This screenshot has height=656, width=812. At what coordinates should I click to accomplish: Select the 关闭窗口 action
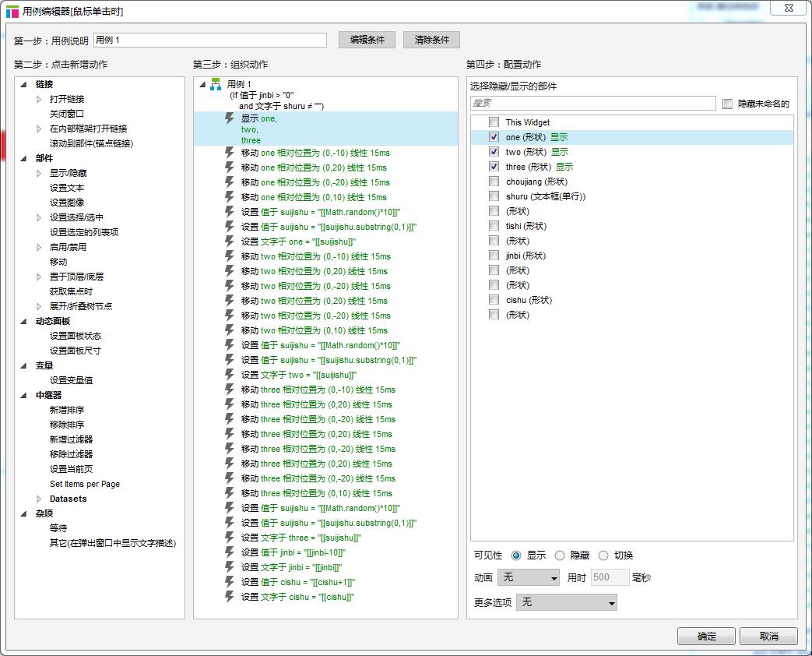point(67,114)
